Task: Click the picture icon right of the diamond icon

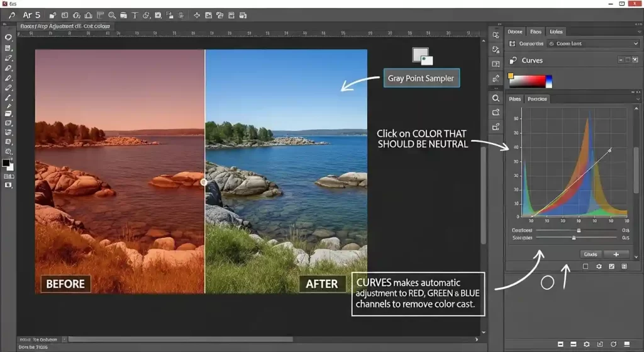Action: pos(208,15)
